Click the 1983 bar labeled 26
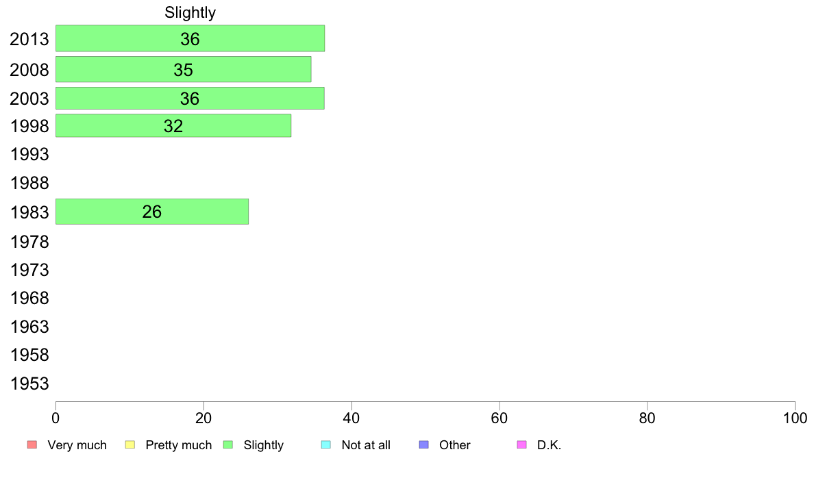Viewport: 814px width, 504px height. click(152, 212)
